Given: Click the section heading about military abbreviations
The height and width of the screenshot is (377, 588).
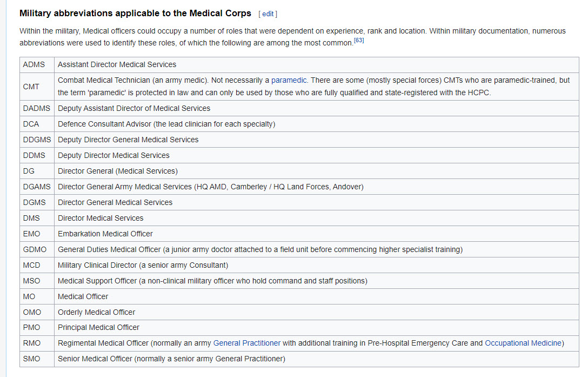Looking at the screenshot, I should (135, 13).
